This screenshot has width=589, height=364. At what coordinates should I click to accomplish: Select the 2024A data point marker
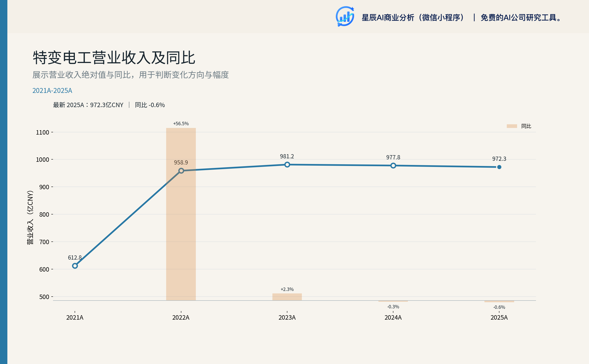tap(393, 165)
